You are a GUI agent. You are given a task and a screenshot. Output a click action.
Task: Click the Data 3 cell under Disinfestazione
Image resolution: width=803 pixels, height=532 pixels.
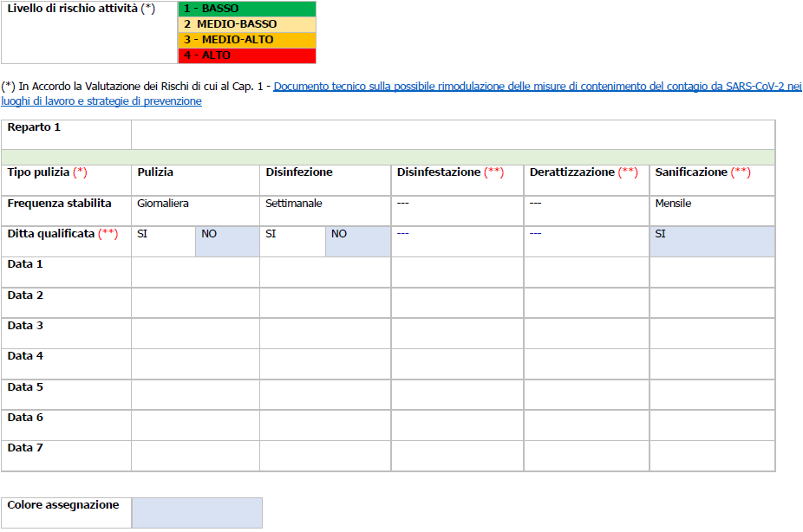point(457,334)
